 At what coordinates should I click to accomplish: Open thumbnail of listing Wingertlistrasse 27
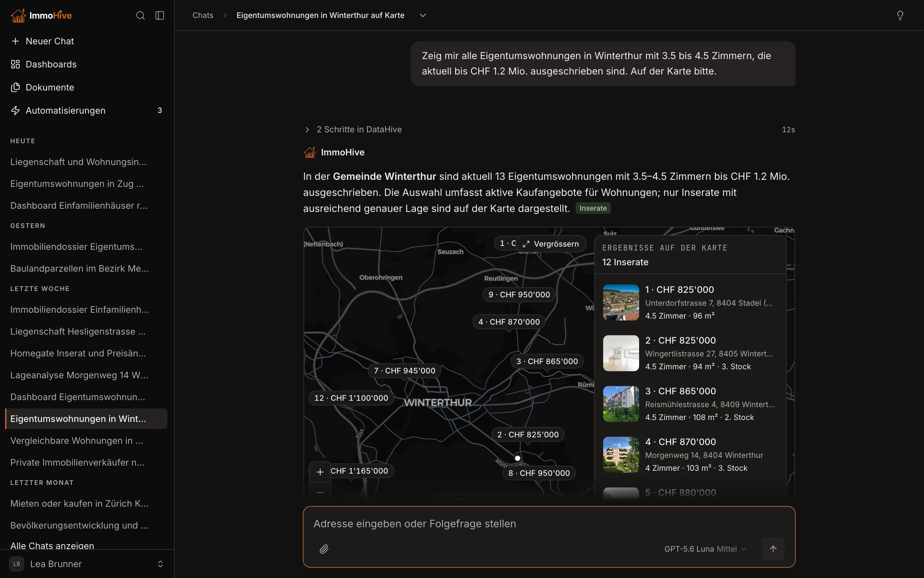tap(621, 353)
